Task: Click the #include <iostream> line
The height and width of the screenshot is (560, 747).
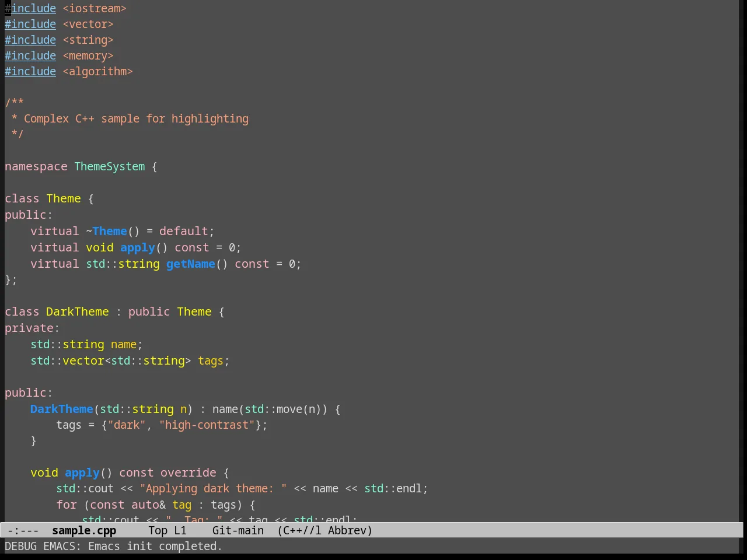Action: coord(65,9)
